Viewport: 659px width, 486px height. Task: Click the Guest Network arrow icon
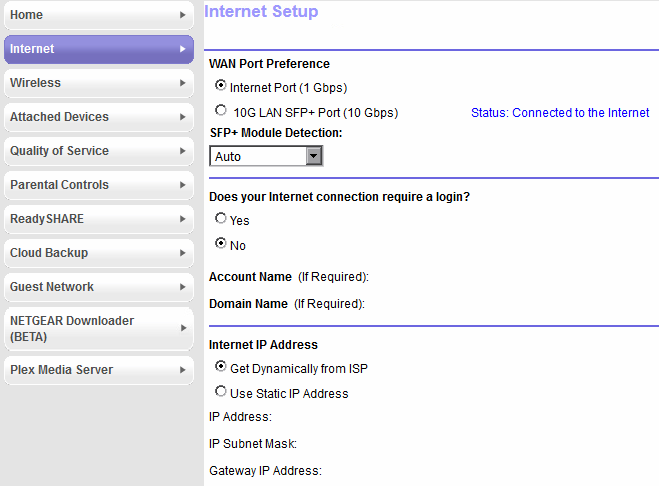[x=182, y=287]
